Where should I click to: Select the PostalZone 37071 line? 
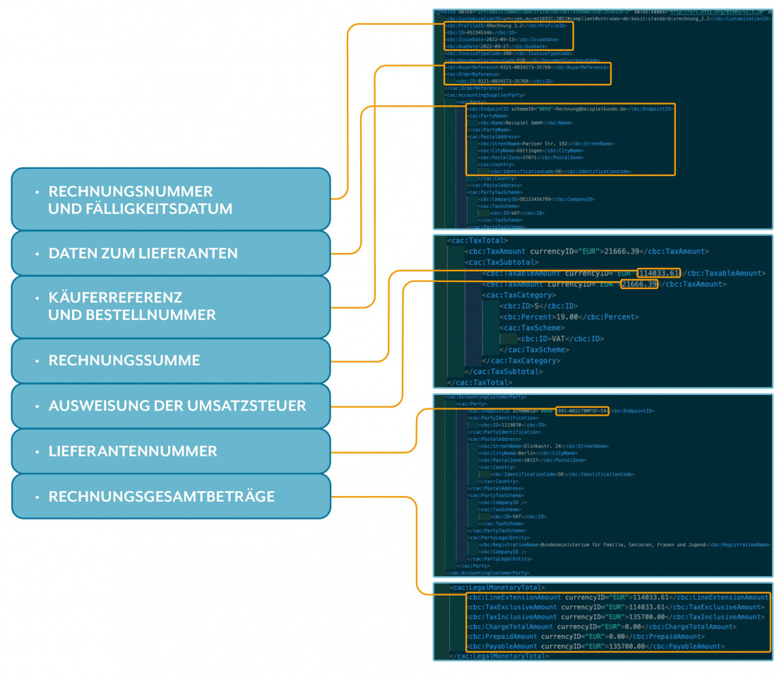pyautogui.click(x=530, y=158)
